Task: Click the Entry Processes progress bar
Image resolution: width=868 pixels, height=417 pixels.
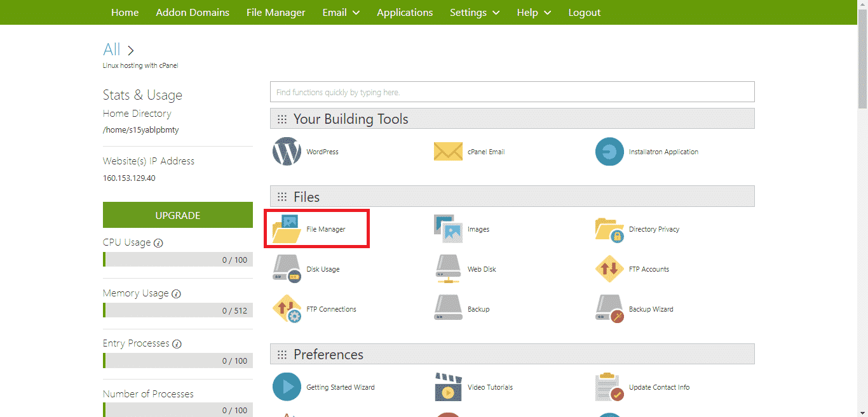Action: click(x=178, y=361)
